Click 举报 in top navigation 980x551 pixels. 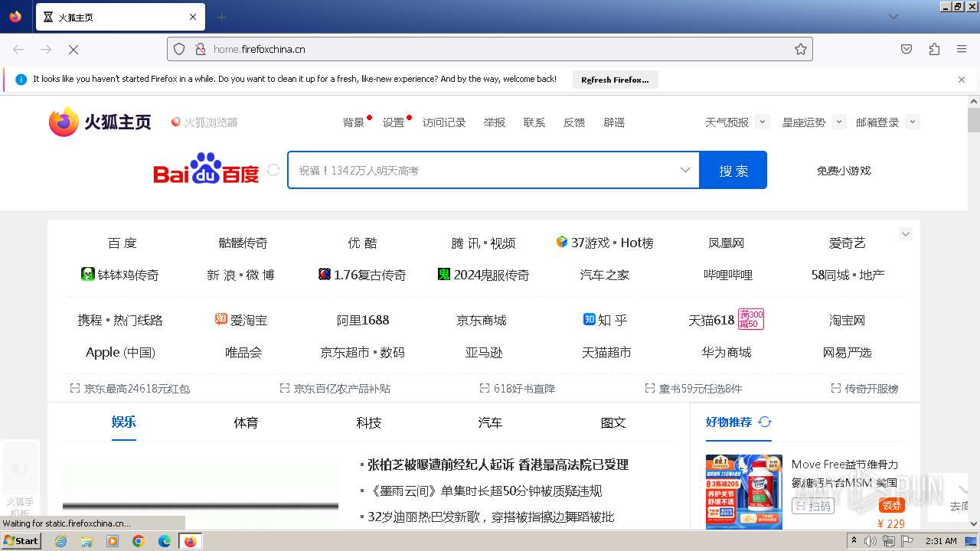[495, 122]
